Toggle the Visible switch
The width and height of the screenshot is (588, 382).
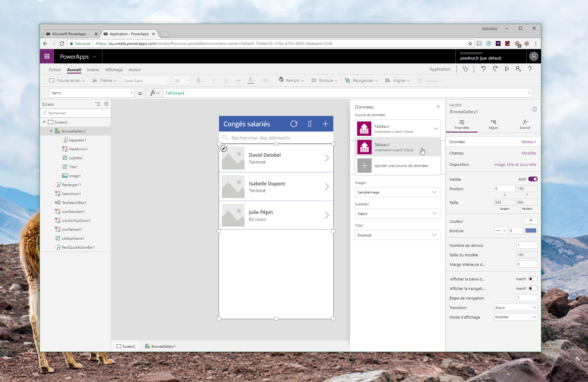pyautogui.click(x=533, y=179)
